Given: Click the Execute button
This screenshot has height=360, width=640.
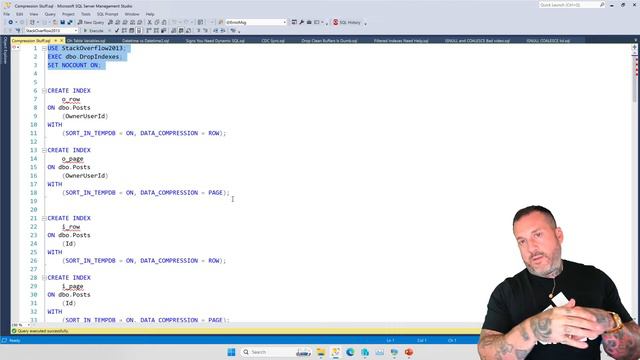Looking at the screenshot, I should 93,31.
